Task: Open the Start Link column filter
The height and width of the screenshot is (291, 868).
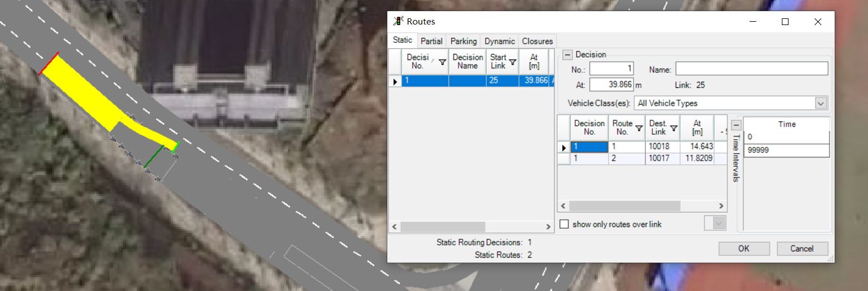Action: (x=512, y=62)
